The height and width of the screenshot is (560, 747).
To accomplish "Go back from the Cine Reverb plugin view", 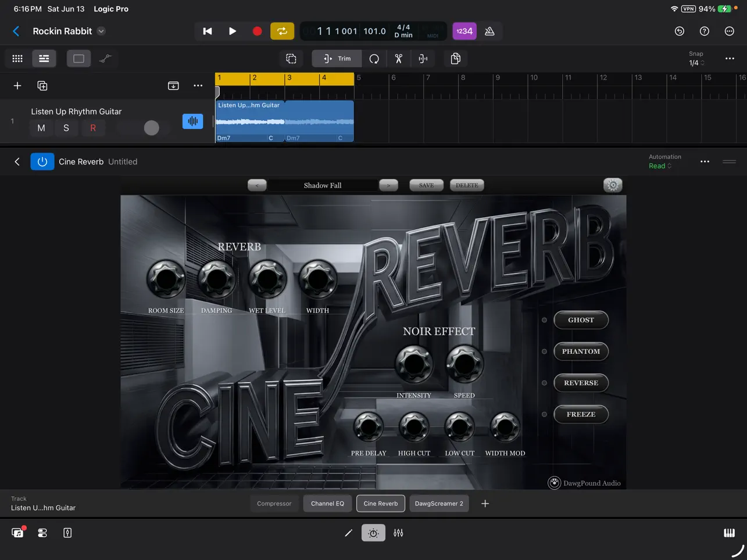I will (17, 161).
